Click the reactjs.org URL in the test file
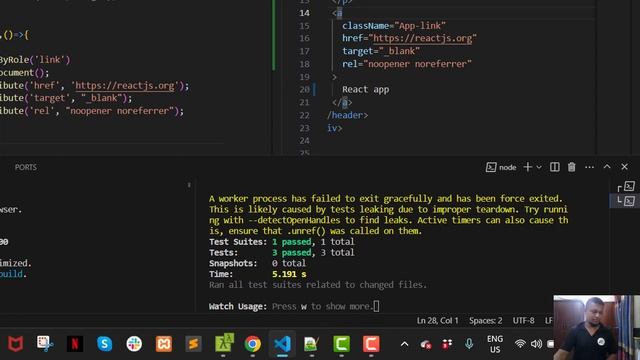The height and width of the screenshot is (360, 640). 124,86
